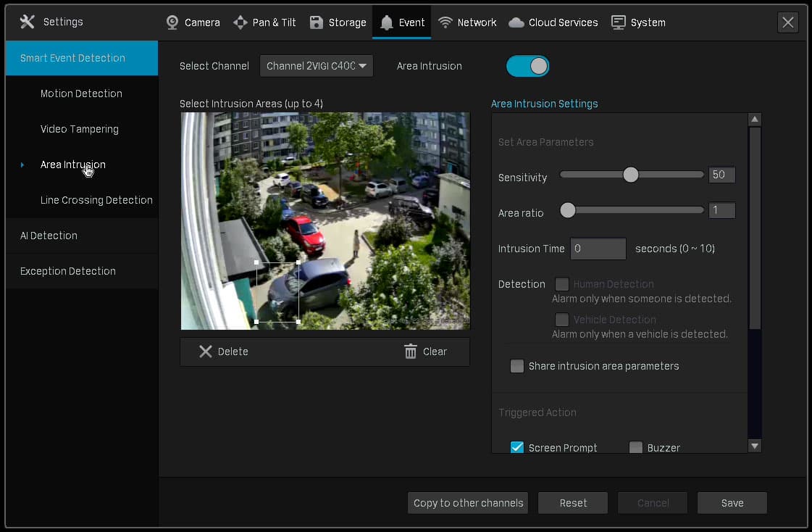Click the Clear trash can icon

[x=411, y=352]
